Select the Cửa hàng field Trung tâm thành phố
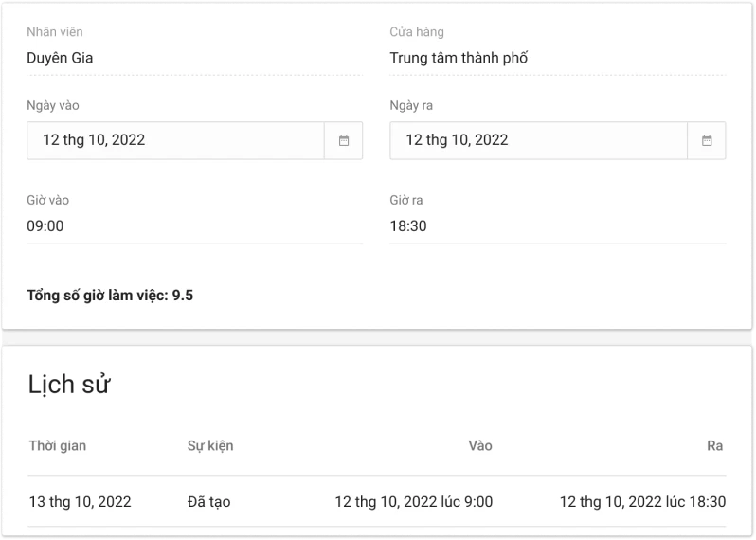The width and height of the screenshot is (756, 540). 557,58
